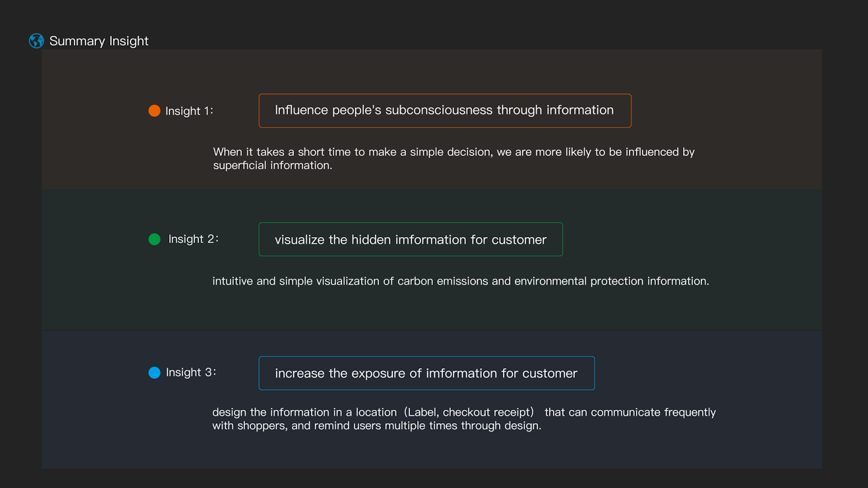Click the green 'visualize the hidden information' box

(x=410, y=240)
